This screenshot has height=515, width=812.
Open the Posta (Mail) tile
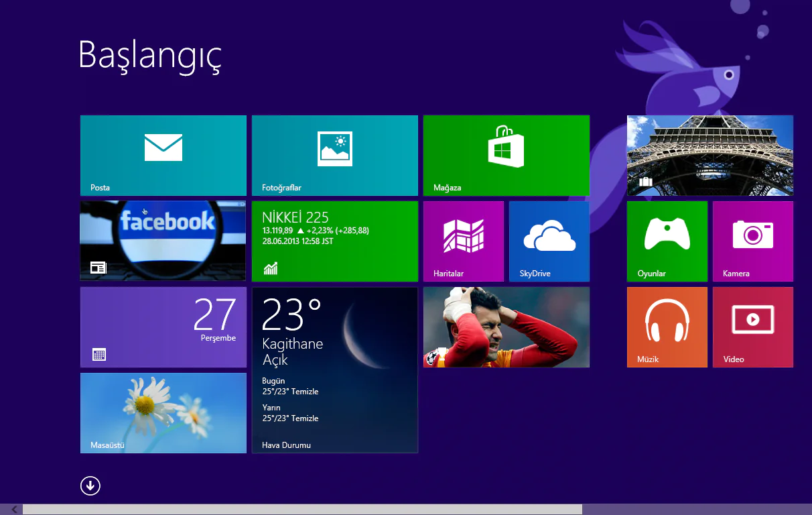tap(163, 155)
